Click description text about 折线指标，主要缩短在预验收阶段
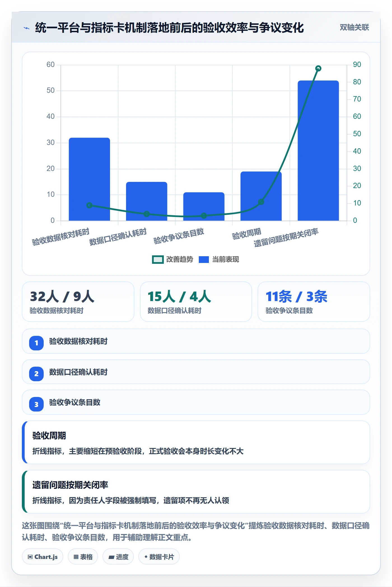Screen dimensions: 392x587 pyautogui.click(x=138, y=451)
